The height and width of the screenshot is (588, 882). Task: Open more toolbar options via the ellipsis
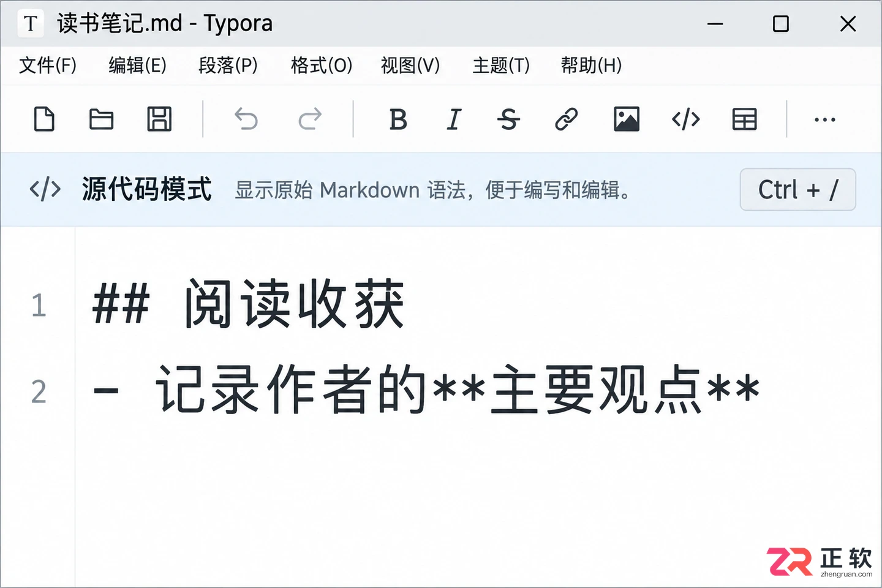coord(825,119)
